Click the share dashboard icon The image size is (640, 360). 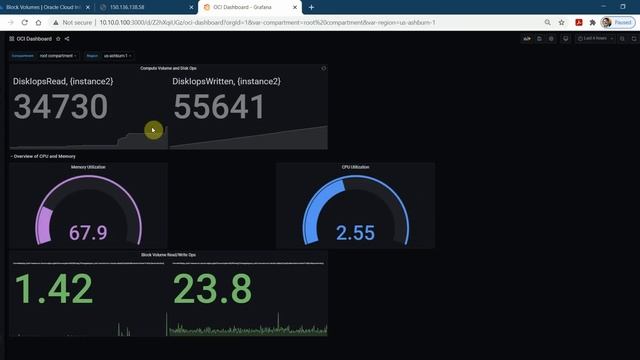67,39
